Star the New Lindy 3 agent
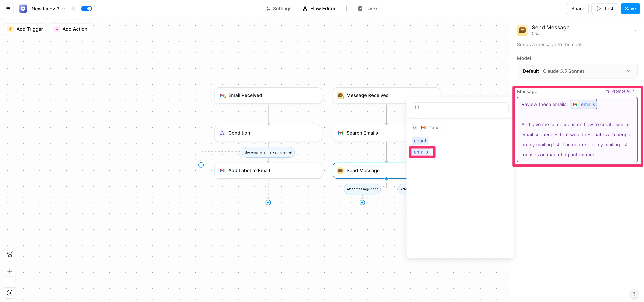This screenshot has width=644, height=302. 73,9
